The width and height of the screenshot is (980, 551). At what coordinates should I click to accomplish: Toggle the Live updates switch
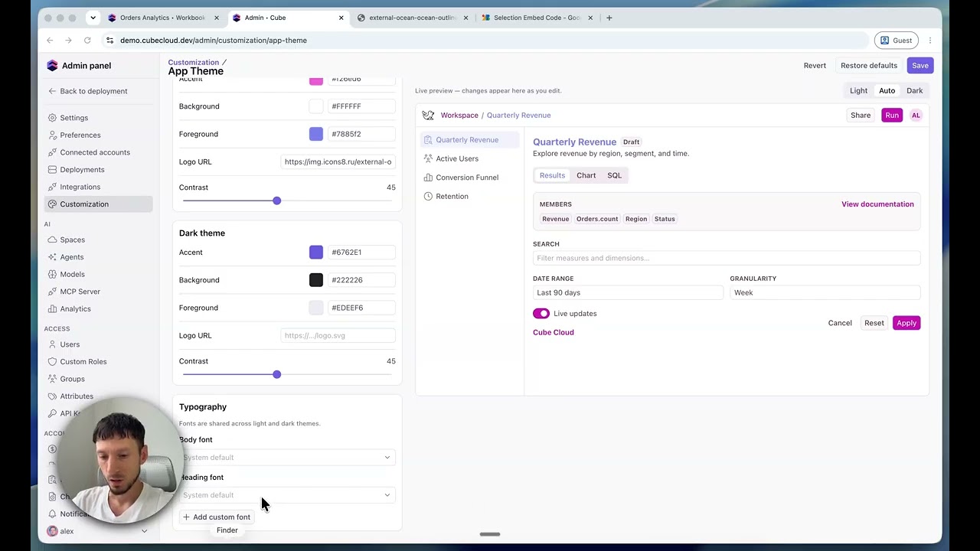click(x=541, y=314)
